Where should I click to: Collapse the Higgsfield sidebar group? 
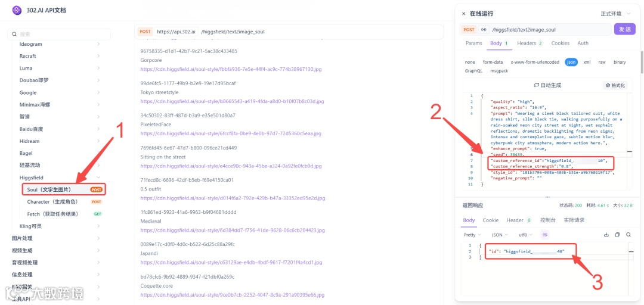click(58, 178)
